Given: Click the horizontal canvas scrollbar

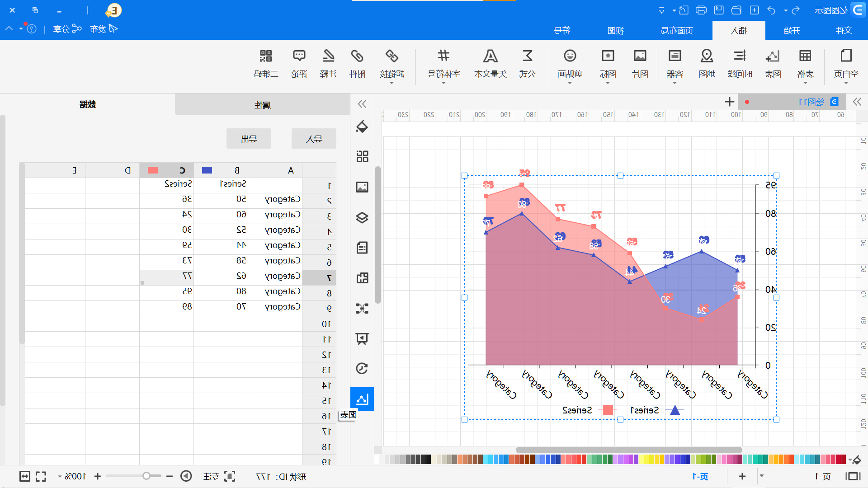Looking at the screenshot, I should pyautogui.click(x=629, y=450).
